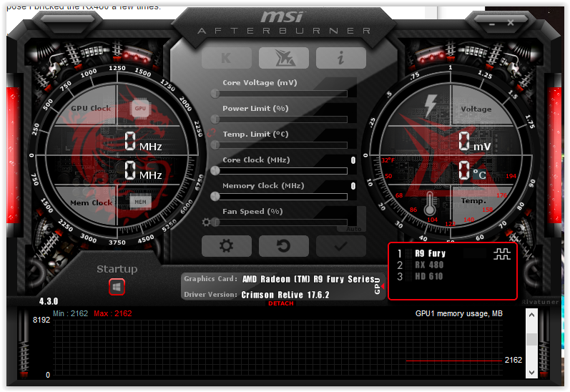
Task: Toggle the Auto fan speed button
Action: pos(353,229)
